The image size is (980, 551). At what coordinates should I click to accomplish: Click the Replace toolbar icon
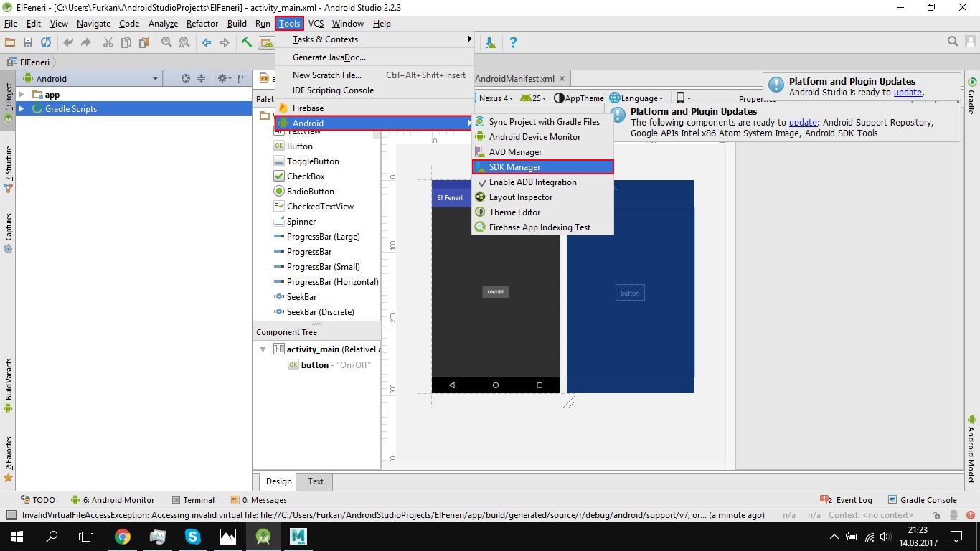184,42
